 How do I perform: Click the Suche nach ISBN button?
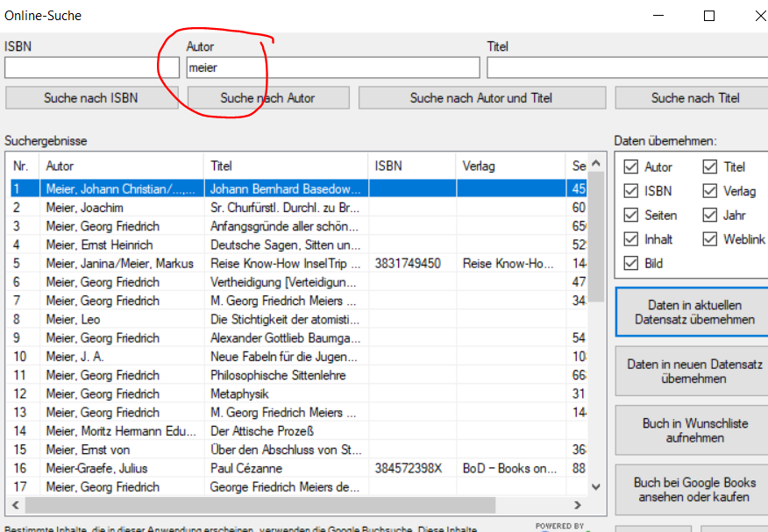pos(84,98)
